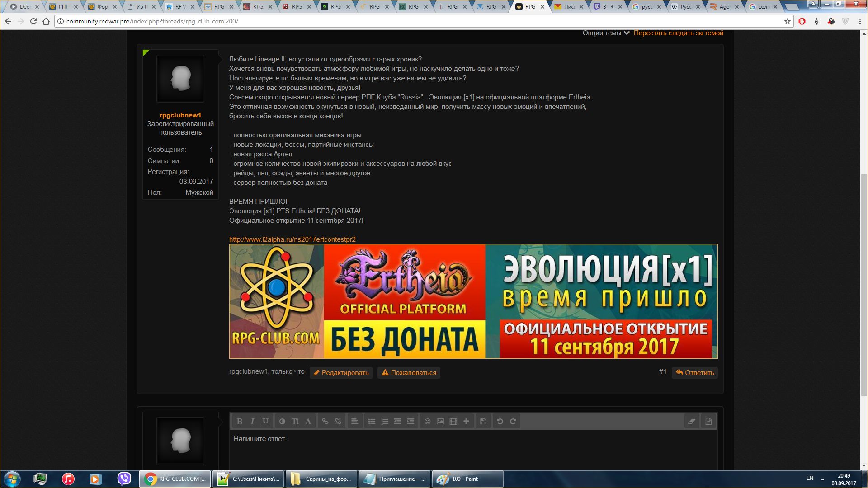The height and width of the screenshot is (488, 868).
Task: Open the l2alpha.ru contest link
Action: click(292, 239)
